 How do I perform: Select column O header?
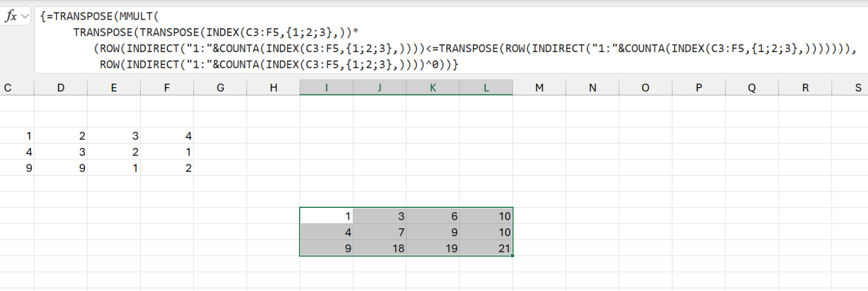coord(645,88)
